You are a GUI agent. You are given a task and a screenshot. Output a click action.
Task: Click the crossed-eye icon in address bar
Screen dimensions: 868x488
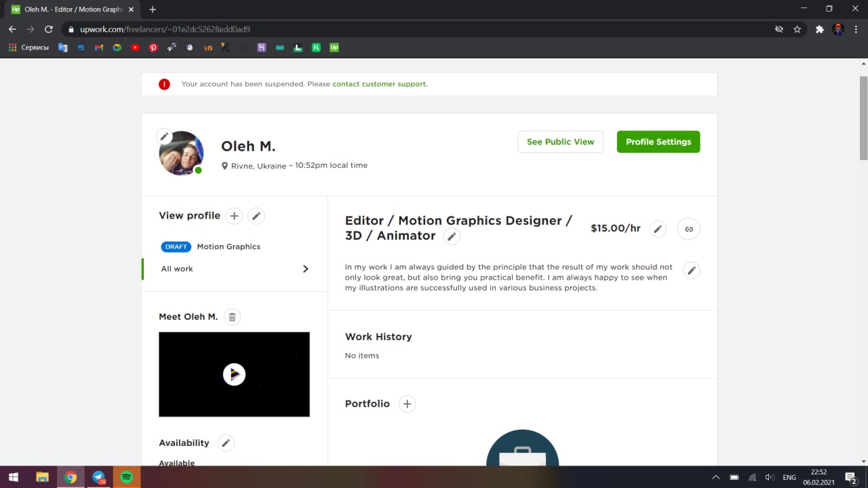click(779, 29)
